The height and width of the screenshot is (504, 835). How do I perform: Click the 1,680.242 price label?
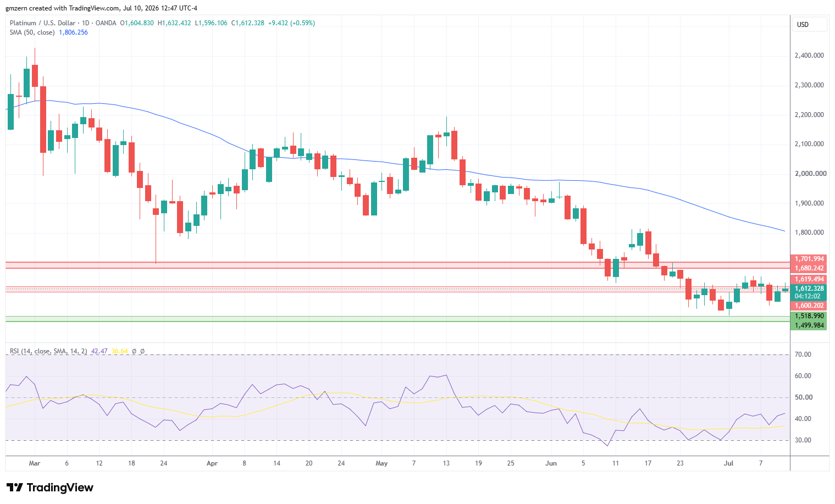point(809,268)
